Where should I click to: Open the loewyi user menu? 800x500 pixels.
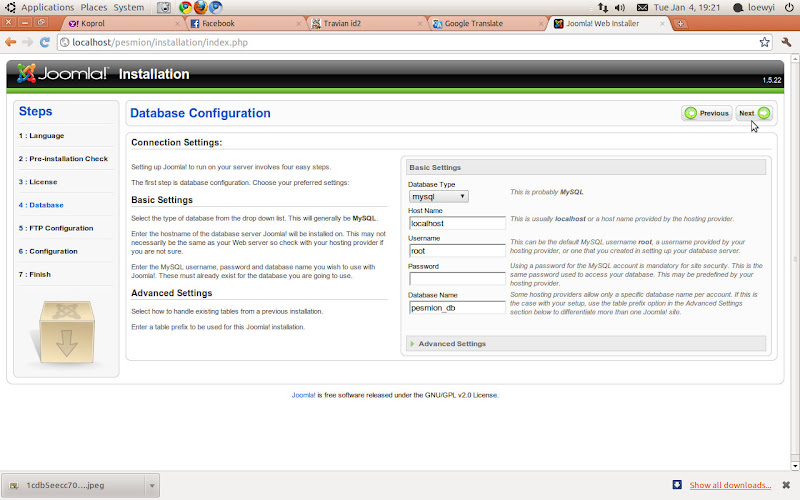[754, 7]
